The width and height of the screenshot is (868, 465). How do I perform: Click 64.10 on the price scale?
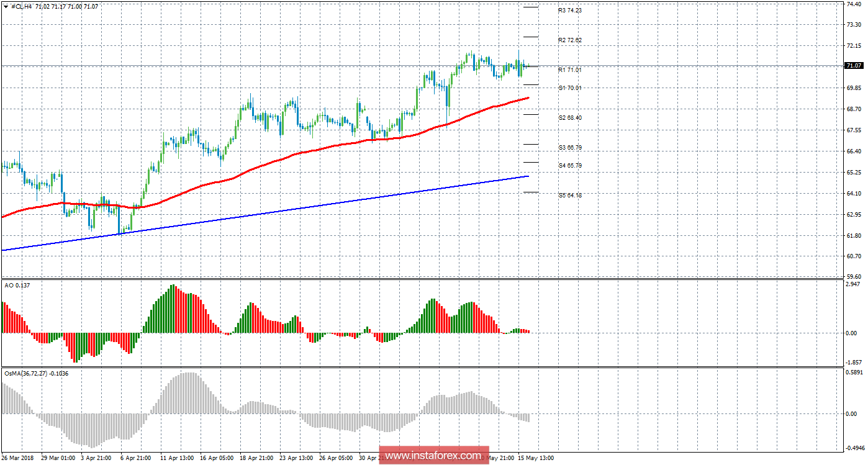[x=854, y=194]
